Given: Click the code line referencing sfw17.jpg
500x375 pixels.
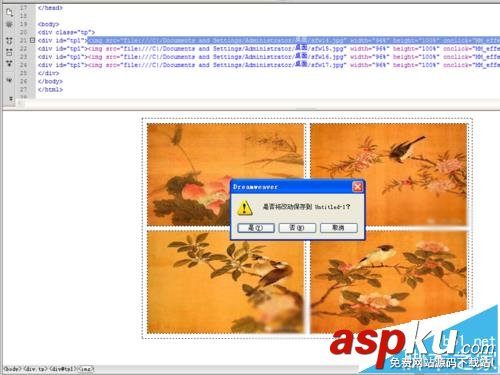Looking at the screenshot, I should (x=269, y=65).
